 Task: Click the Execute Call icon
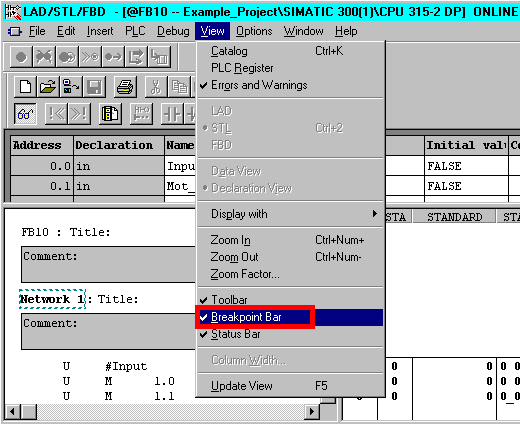[x=159, y=57]
